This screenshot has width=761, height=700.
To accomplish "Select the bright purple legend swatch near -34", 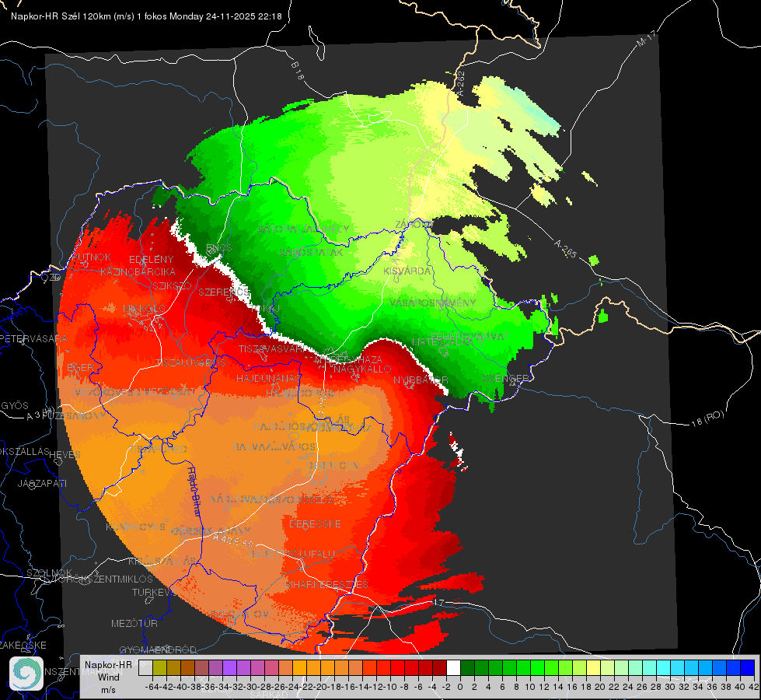I will click(229, 667).
